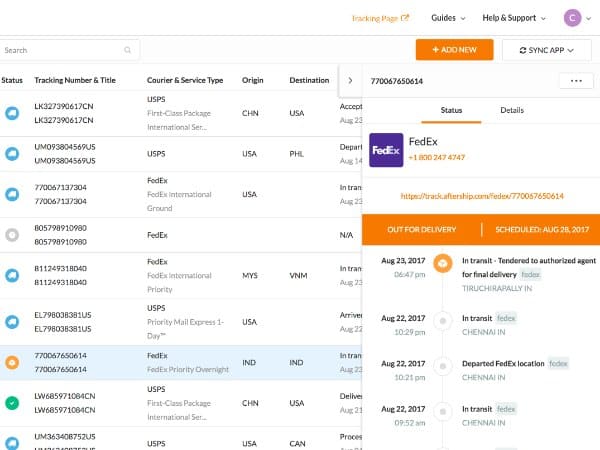
Task: Click origin MYS cell
Action: tap(249, 276)
